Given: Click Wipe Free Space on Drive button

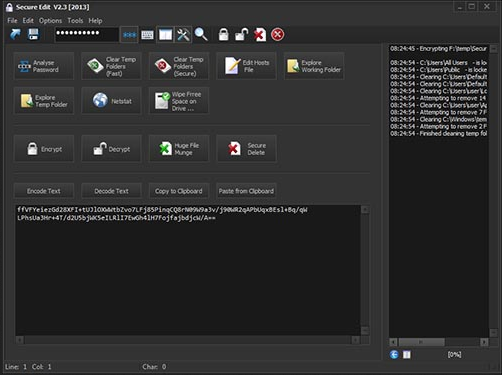Looking at the screenshot, I should [x=179, y=101].
